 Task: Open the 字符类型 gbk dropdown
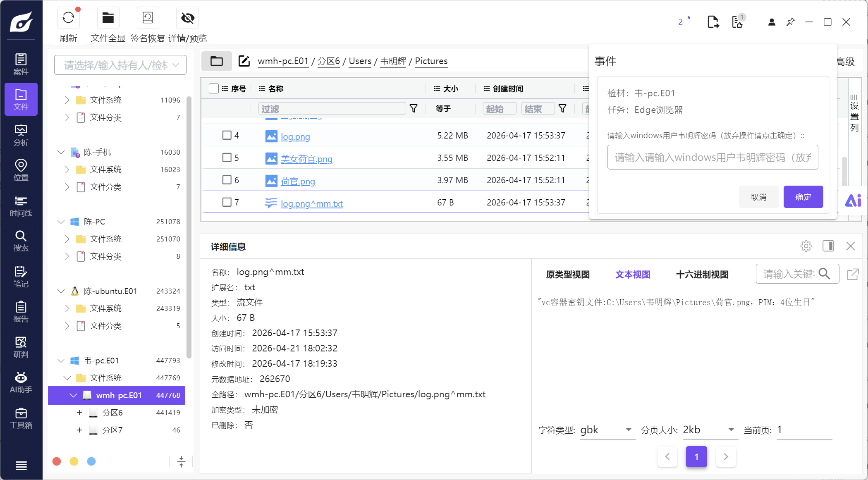point(607,430)
